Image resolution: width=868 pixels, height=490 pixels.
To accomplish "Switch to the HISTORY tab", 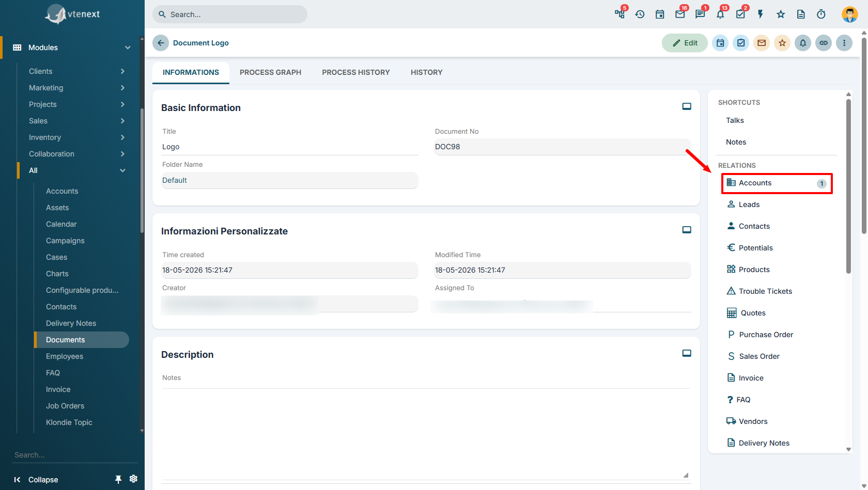I will coord(427,72).
